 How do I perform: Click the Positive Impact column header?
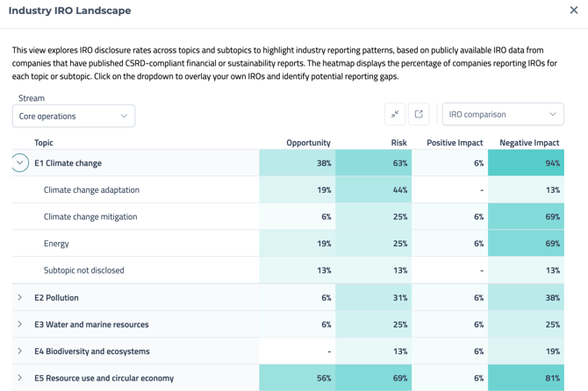pos(455,143)
